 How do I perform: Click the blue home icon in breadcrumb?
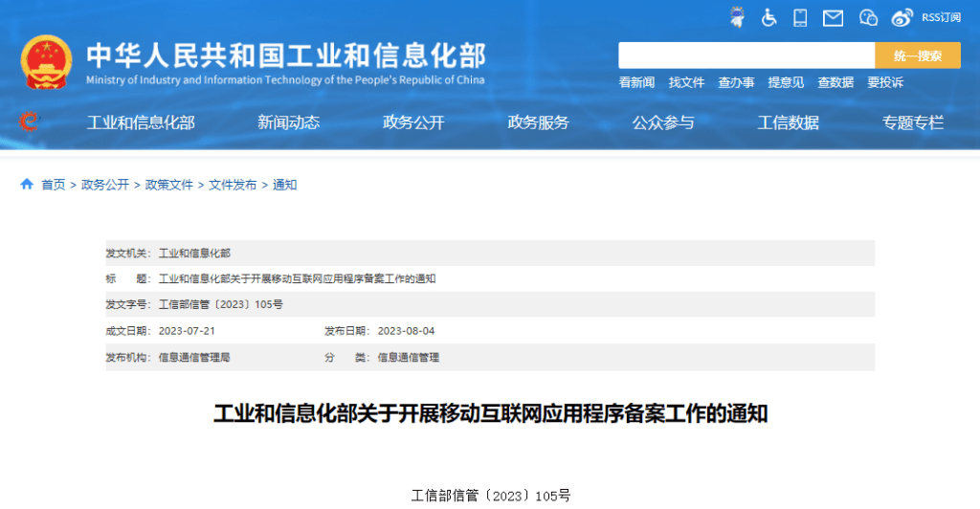(x=27, y=185)
